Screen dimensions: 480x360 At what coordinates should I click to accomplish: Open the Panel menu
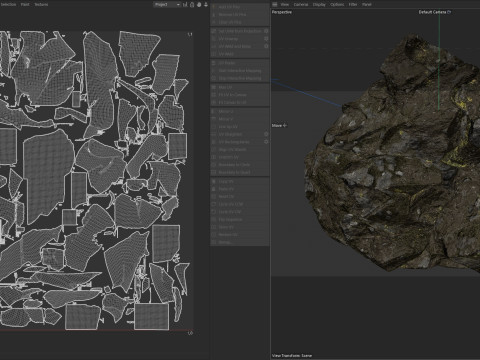(x=366, y=4)
